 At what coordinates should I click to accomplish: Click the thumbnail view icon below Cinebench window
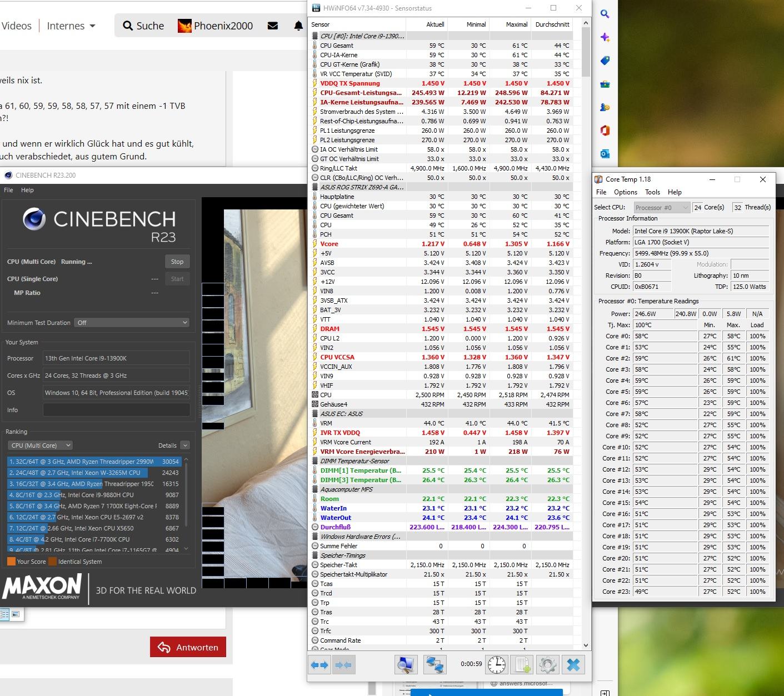pyautogui.click(x=16, y=614)
